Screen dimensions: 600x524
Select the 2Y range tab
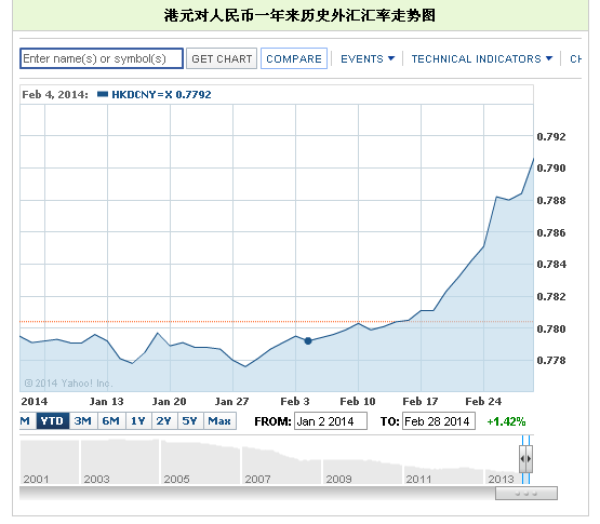click(164, 421)
